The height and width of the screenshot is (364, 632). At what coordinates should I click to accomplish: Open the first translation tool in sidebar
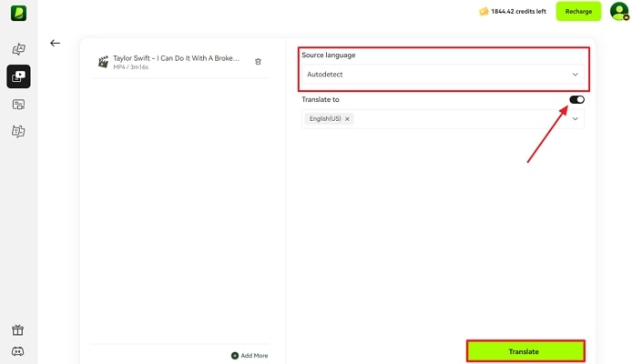[x=18, y=49]
